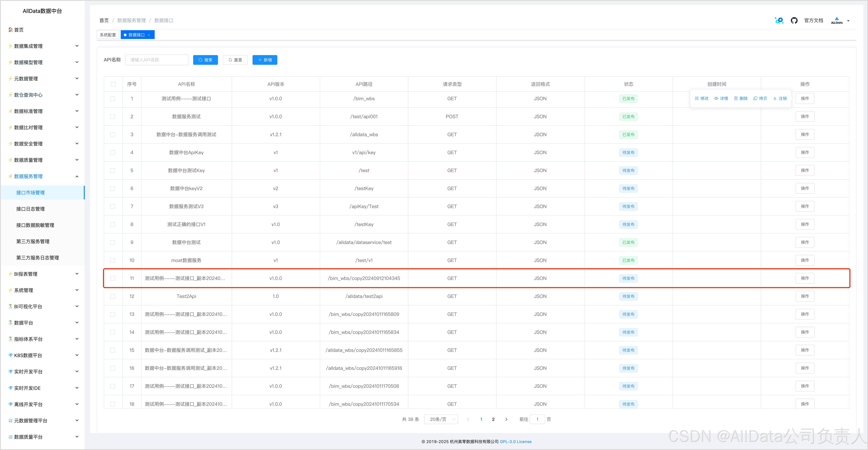Click 删除 trash icon in popup
The height and width of the screenshot is (450, 868).
tap(736, 98)
